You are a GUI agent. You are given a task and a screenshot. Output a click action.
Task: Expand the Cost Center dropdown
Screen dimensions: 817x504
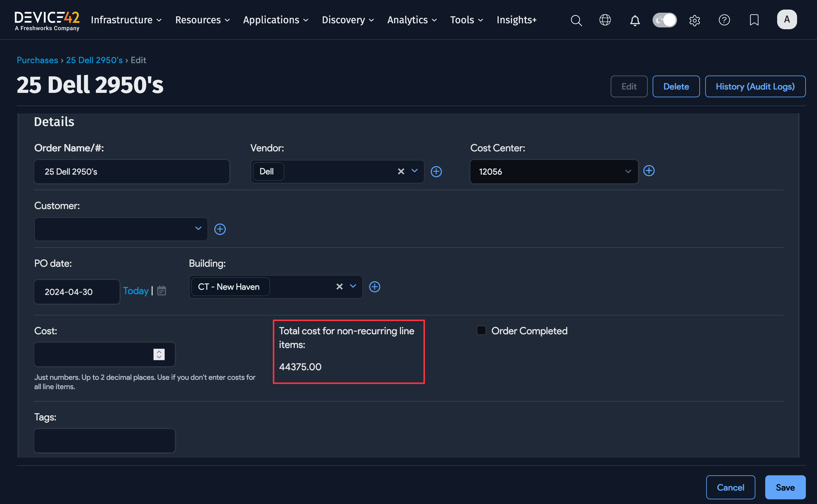628,171
